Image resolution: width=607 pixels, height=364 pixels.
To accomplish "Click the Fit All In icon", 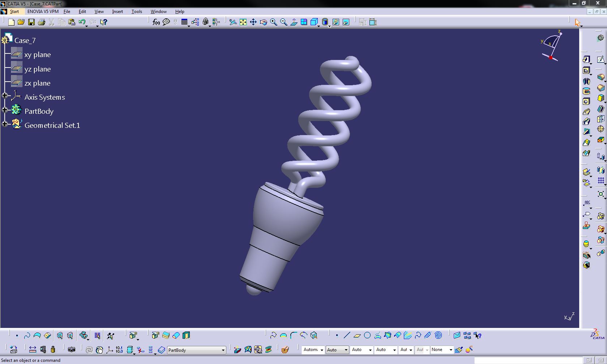I will 243,22.
